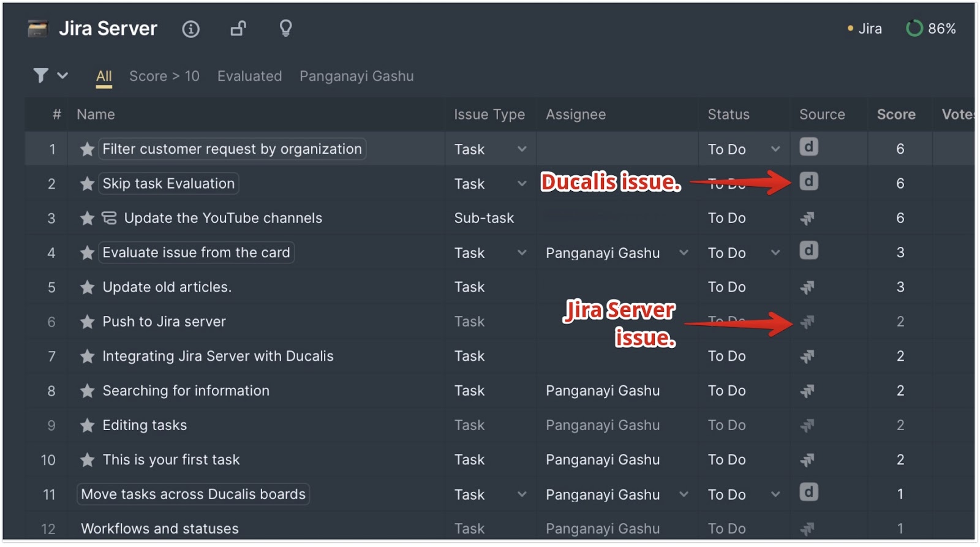Toggle star on This is your first task
This screenshot has width=980, height=547.
(x=88, y=459)
